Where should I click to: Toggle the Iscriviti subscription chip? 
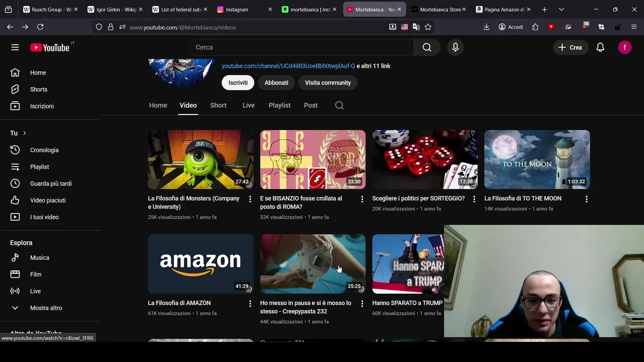pyautogui.click(x=238, y=82)
